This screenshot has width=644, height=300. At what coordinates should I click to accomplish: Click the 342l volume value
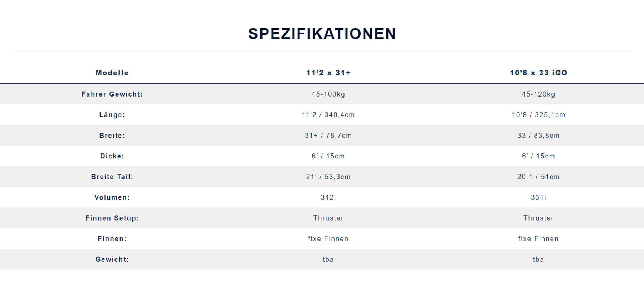click(x=328, y=197)
